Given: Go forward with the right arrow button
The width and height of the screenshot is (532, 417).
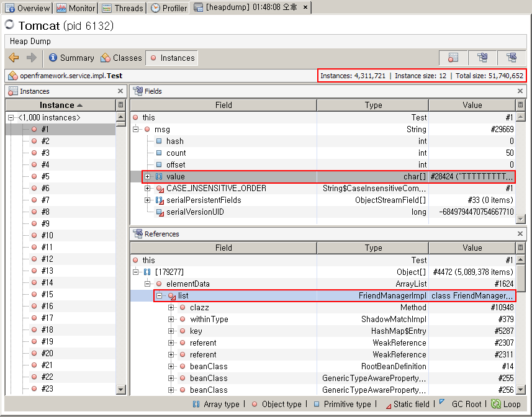Looking at the screenshot, I should (32, 58).
